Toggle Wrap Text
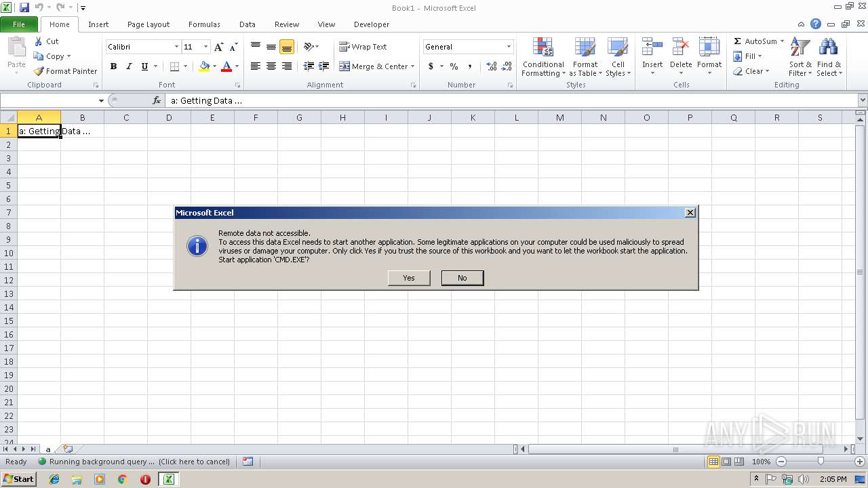 (363, 47)
